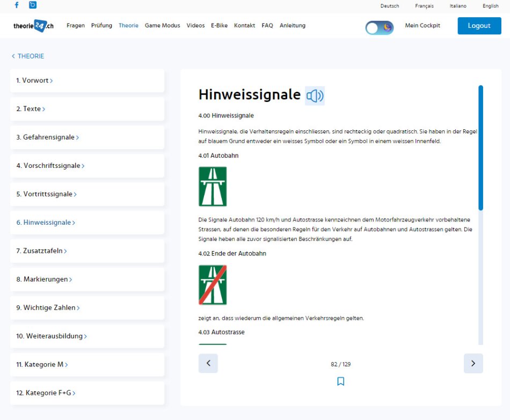Open the E-Bike menu item
The width and height of the screenshot is (510, 420).
pos(219,25)
